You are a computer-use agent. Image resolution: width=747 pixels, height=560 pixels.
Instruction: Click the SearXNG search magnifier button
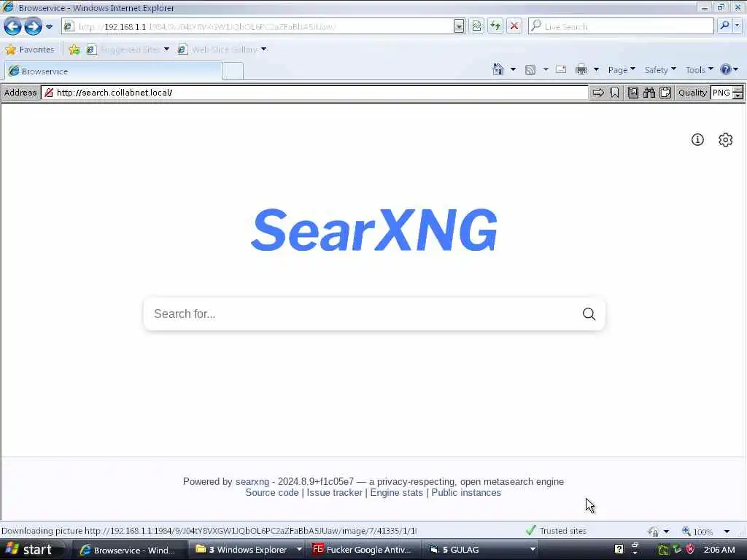pyautogui.click(x=589, y=314)
